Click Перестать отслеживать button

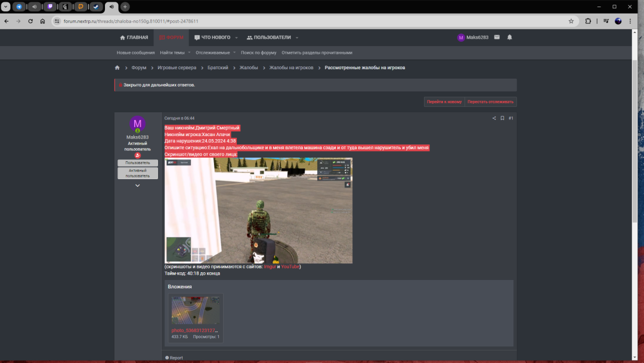[x=490, y=102]
